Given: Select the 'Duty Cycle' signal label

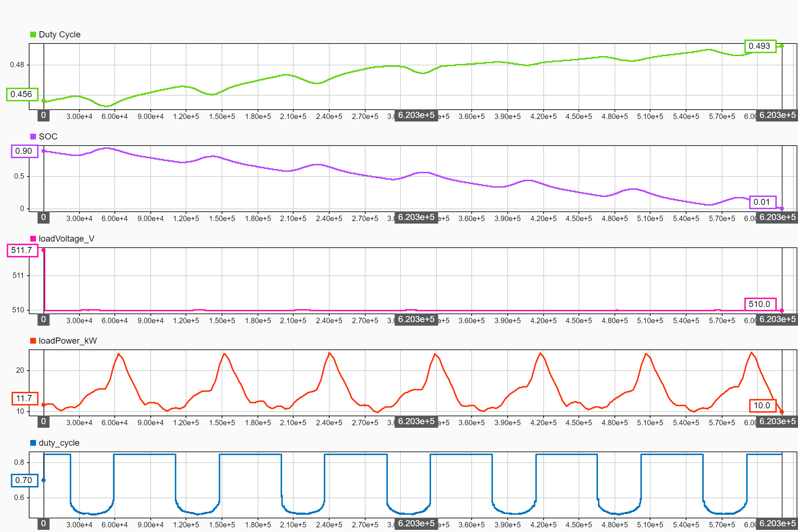Looking at the screenshot, I should (x=59, y=35).
